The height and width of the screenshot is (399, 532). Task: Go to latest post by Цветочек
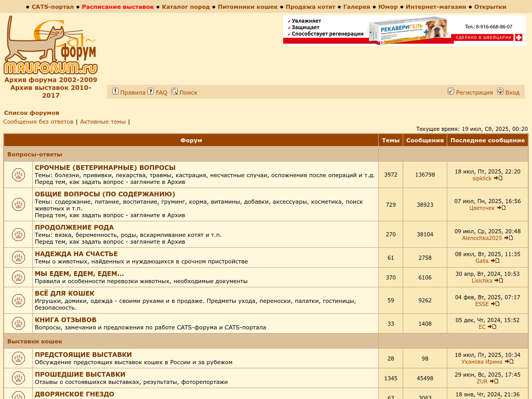pos(501,208)
